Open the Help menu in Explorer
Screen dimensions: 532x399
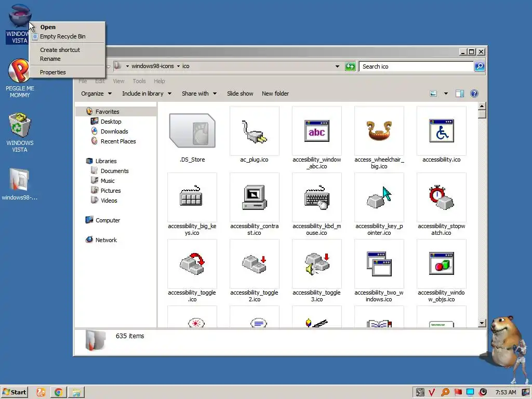[x=159, y=81]
